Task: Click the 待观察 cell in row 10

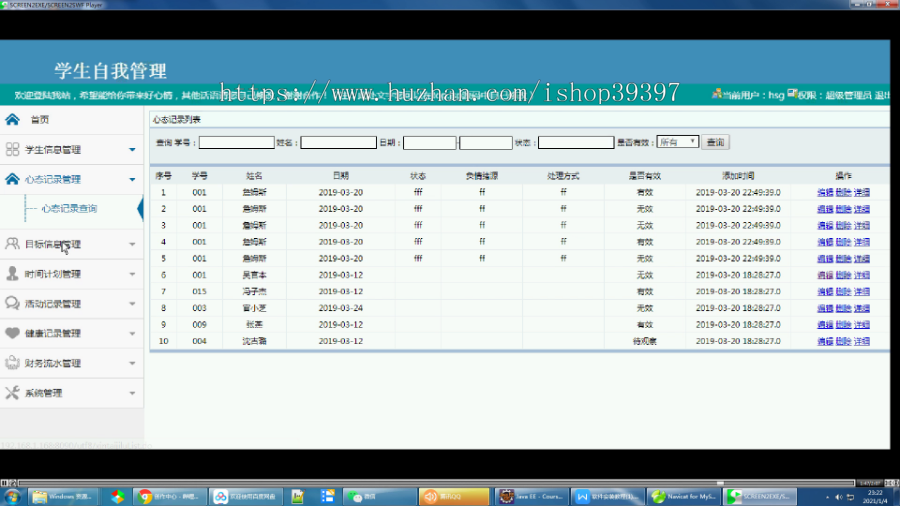Action: (645, 341)
